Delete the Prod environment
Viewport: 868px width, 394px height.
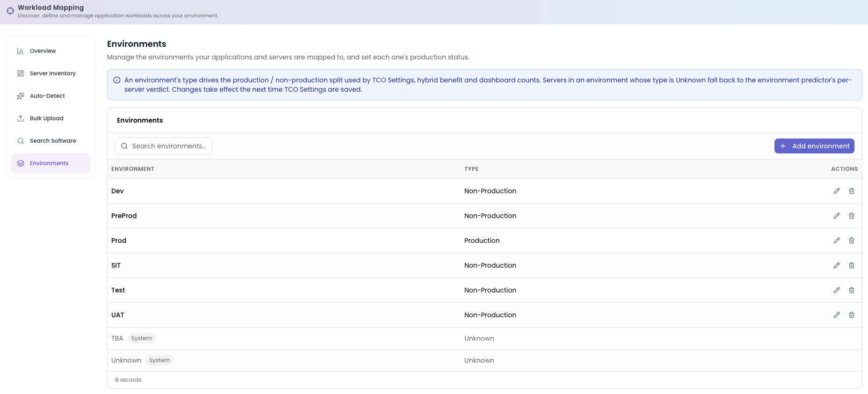click(x=852, y=241)
